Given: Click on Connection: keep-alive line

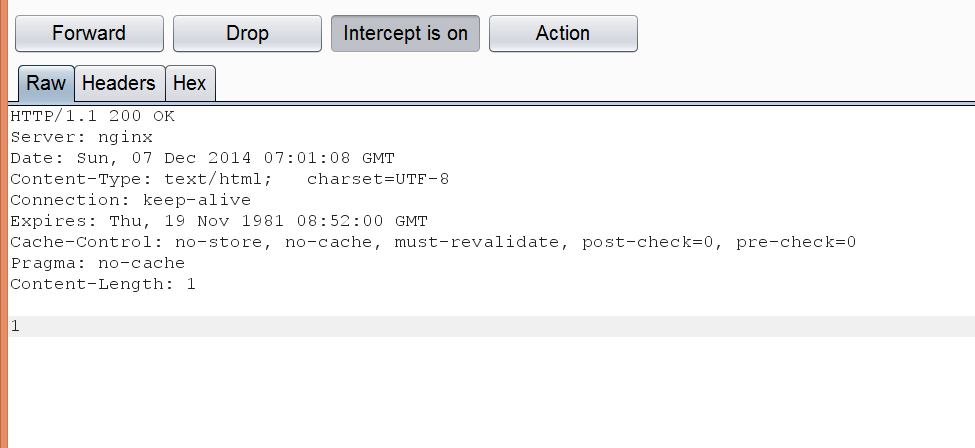Looking at the screenshot, I should click(131, 200).
